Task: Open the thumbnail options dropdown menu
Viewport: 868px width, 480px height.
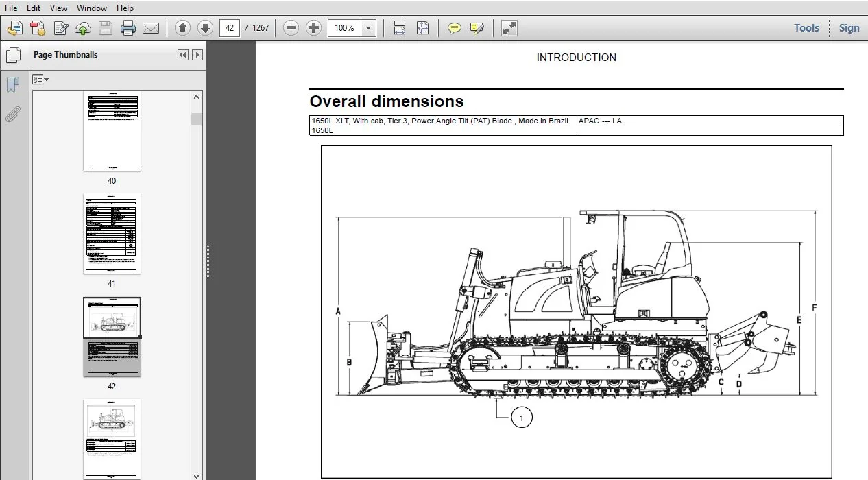Action: 40,80
